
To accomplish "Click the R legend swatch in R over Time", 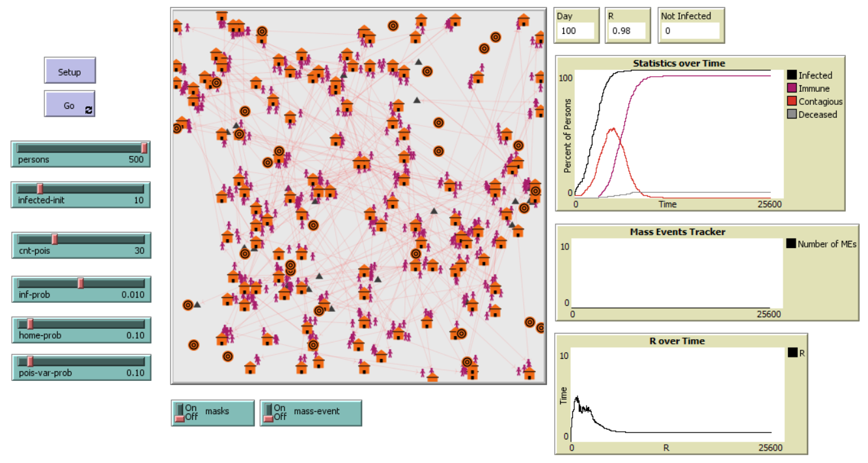I will [792, 353].
